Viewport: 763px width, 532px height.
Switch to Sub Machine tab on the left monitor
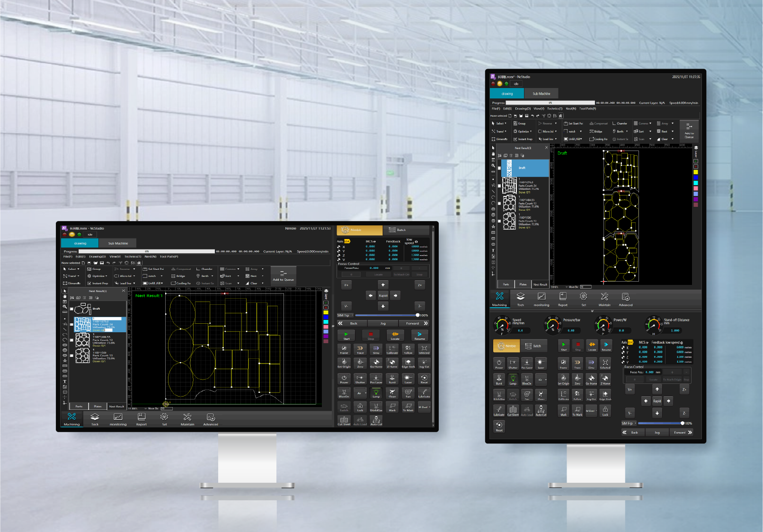tap(118, 243)
